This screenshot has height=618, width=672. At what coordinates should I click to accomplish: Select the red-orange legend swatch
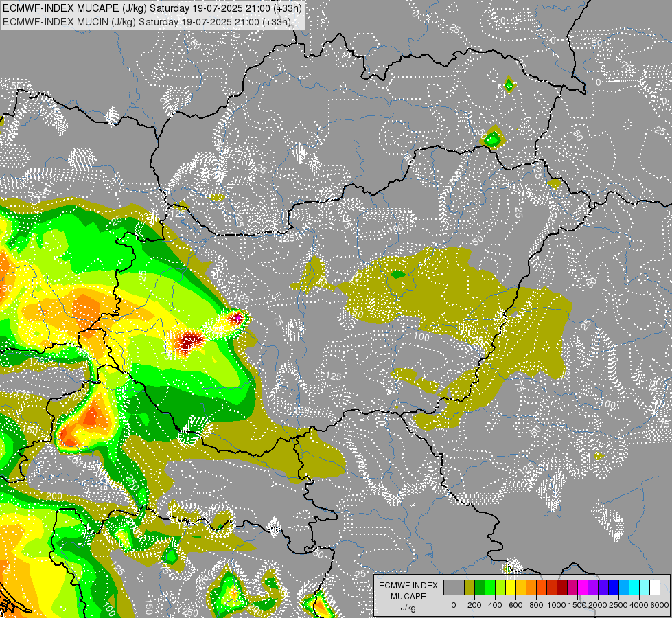(x=542, y=588)
